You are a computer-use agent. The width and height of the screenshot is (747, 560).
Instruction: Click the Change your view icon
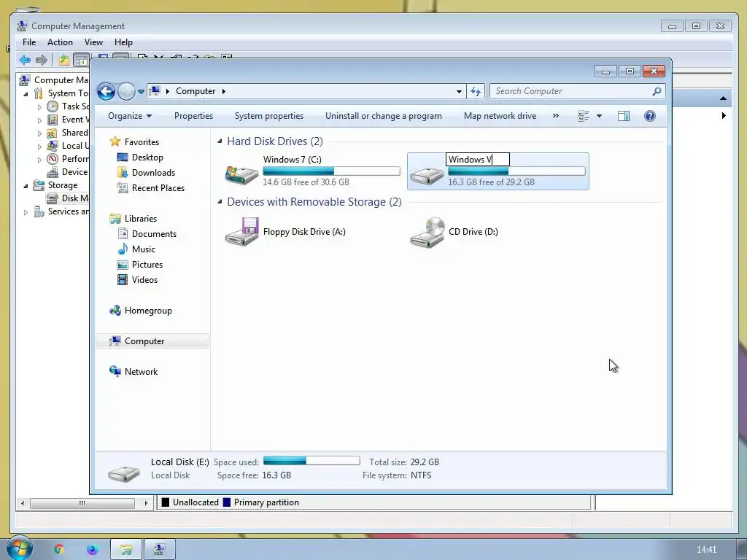(584, 116)
